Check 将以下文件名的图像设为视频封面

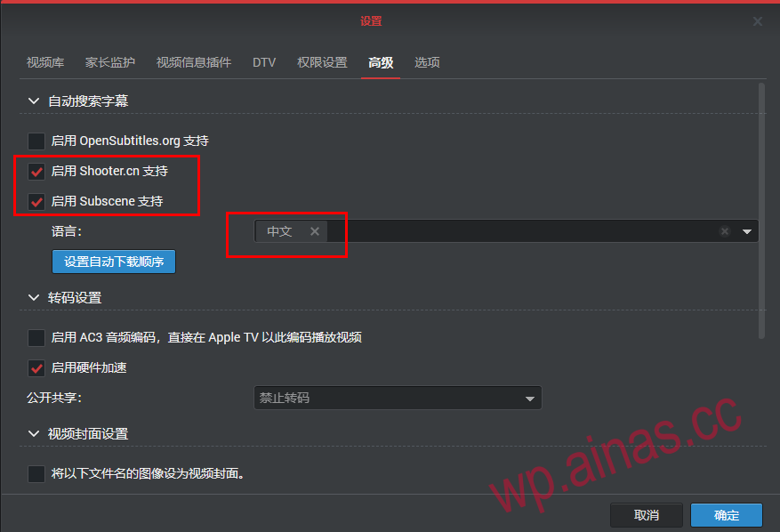(36, 474)
